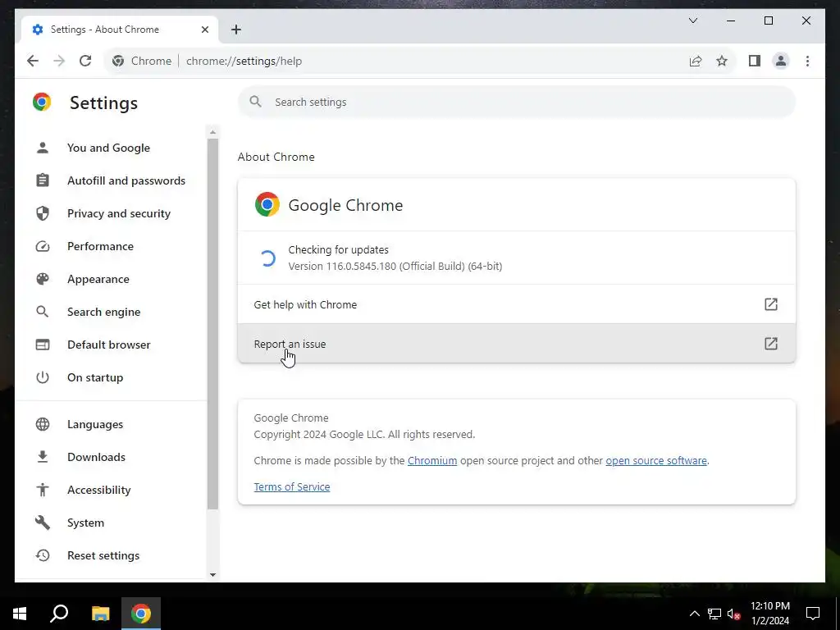Click sidebar scrollbar down arrow
Screen dimensions: 840x630
point(212,575)
